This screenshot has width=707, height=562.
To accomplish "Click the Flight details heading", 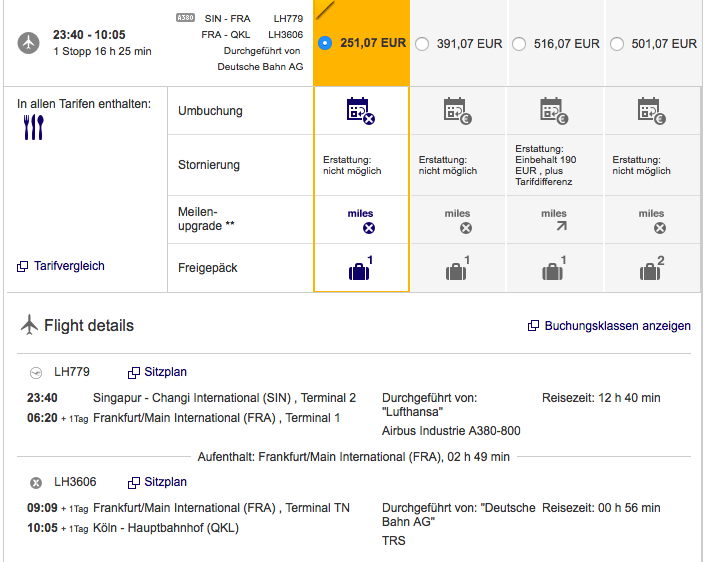I will point(88,326).
